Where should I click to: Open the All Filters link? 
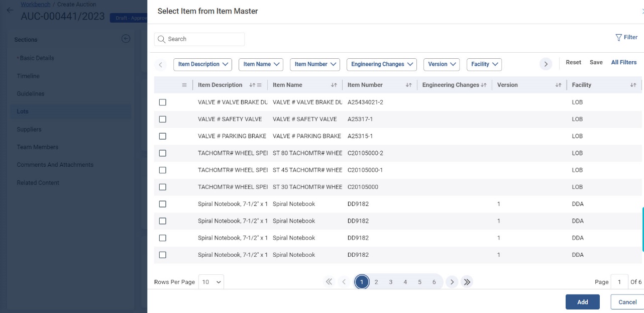pyautogui.click(x=623, y=62)
